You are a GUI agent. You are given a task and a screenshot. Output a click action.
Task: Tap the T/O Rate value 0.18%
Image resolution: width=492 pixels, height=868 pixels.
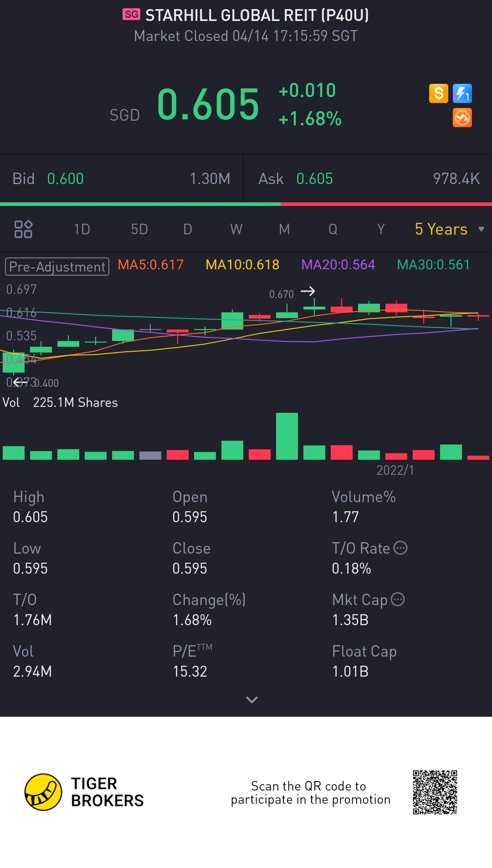click(x=352, y=568)
